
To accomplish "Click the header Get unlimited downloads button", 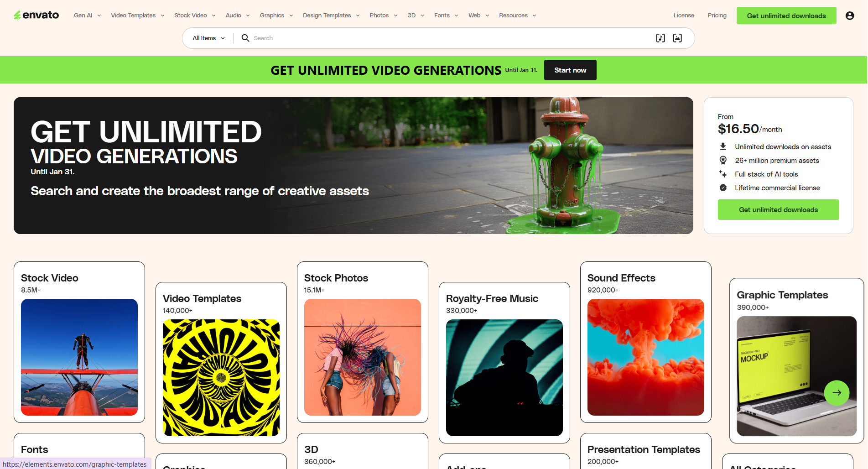I will (x=786, y=16).
